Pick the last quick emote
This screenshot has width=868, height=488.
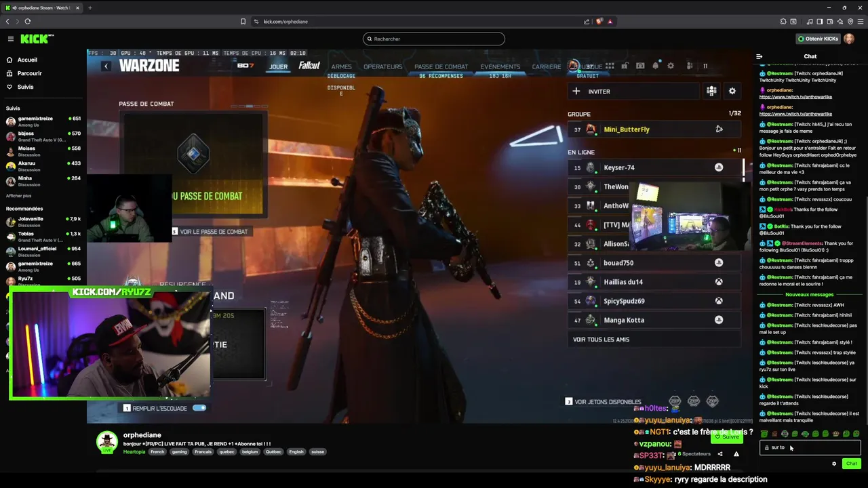pos(856,434)
